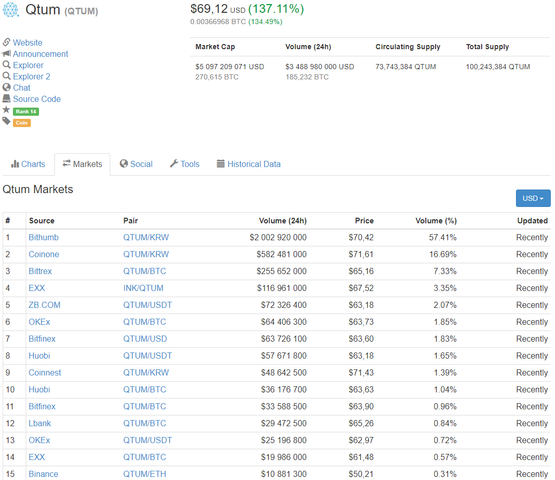This screenshot has width=555, height=480.
Task: Open the Bithumb exchange link
Action: click(x=44, y=237)
